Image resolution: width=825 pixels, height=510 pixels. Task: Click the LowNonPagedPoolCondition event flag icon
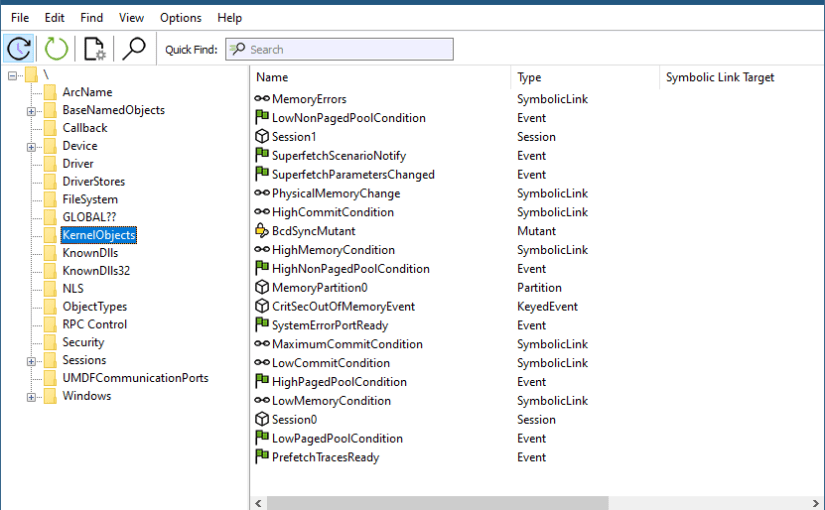262,117
